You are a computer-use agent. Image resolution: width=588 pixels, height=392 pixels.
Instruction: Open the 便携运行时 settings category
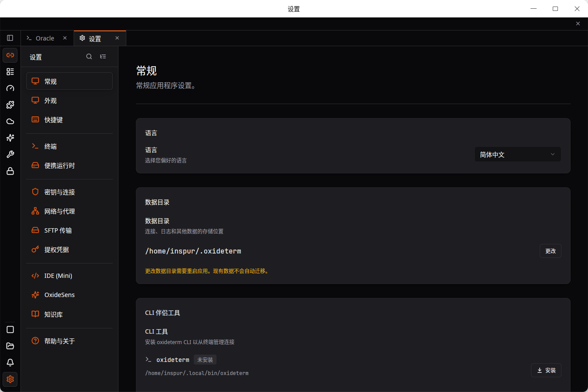69,165
